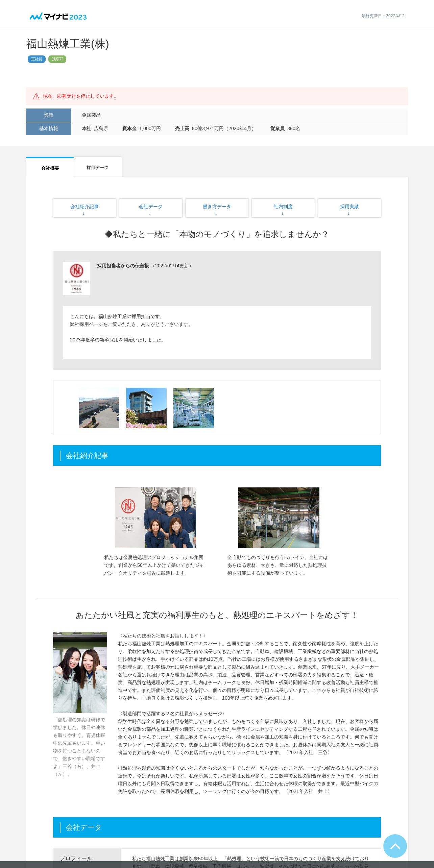Open the office tower building thumbnail

[x=146, y=408]
